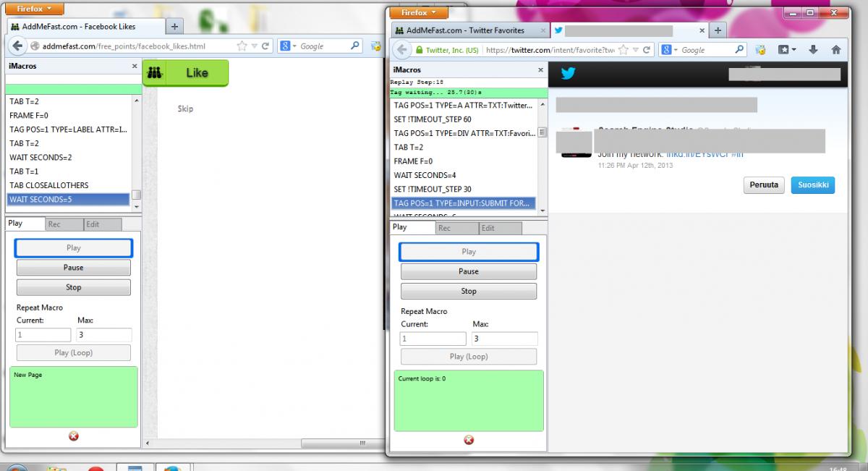
Task: Click the Twitter bird logo
Action: point(568,73)
